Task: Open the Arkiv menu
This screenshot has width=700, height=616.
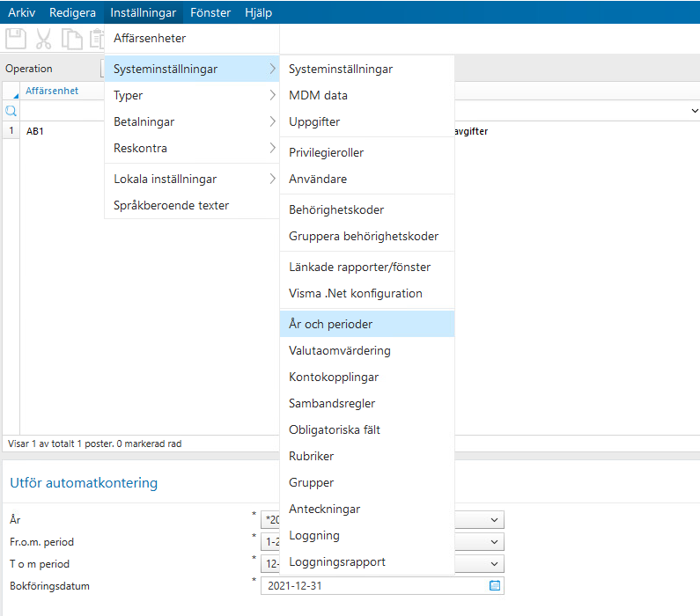Action: coord(21,12)
